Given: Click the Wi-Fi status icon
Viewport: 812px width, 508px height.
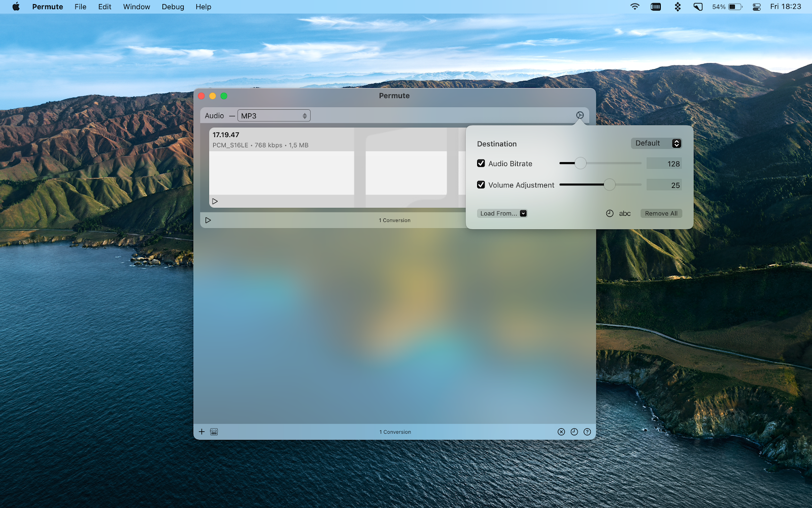Looking at the screenshot, I should (x=635, y=7).
